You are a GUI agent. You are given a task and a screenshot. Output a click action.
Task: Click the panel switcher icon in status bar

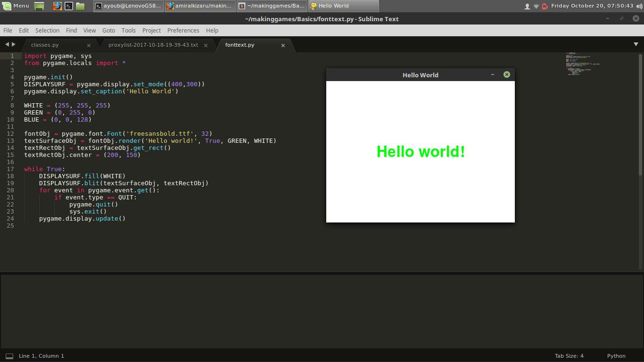pyautogui.click(x=9, y=356)
